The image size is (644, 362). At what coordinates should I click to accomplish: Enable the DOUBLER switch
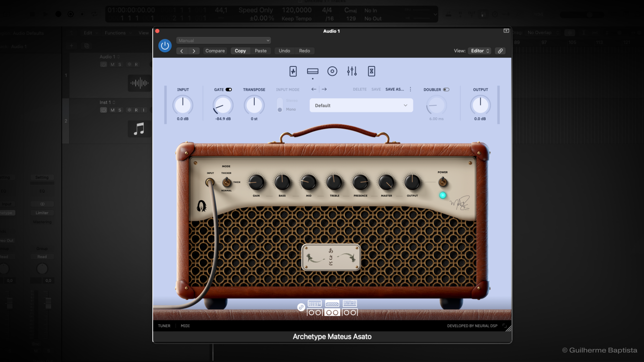pos(446,89)
